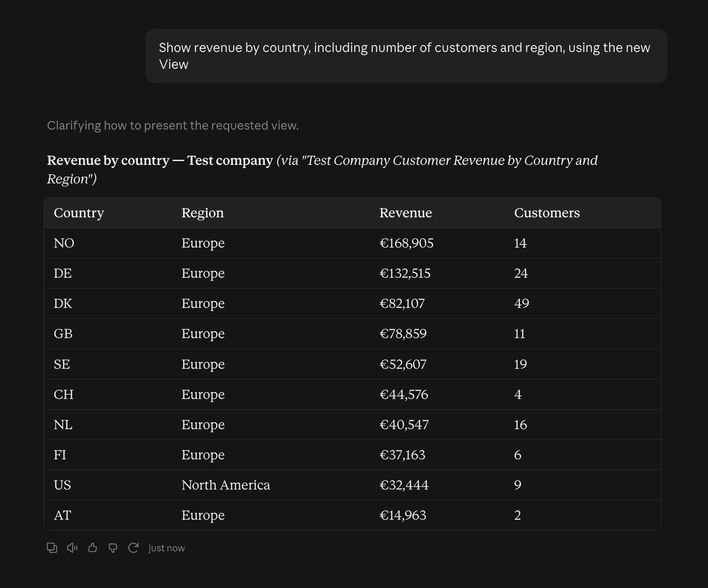Screen dimensions: 708x588
Task: Play the response aloud with speaker icon
Action: coord(72,548)
